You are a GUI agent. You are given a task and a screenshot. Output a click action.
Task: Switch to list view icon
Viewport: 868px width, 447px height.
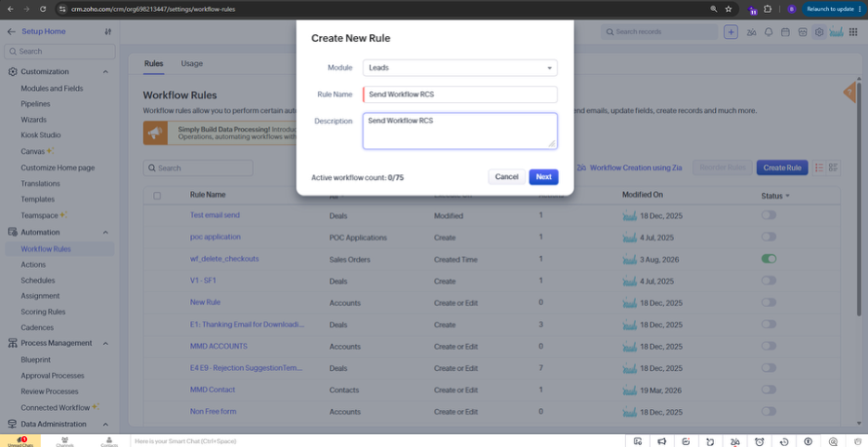[x=819, y=167]
